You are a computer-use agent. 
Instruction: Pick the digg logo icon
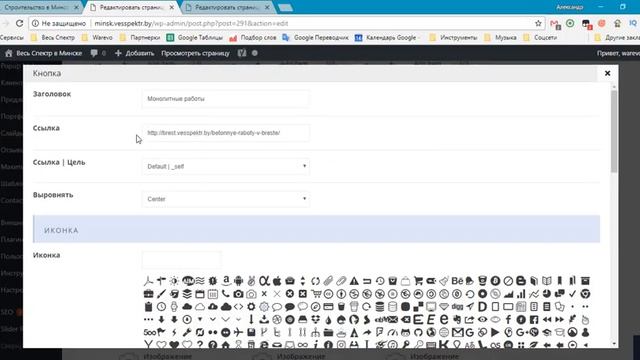click(457, 307)
